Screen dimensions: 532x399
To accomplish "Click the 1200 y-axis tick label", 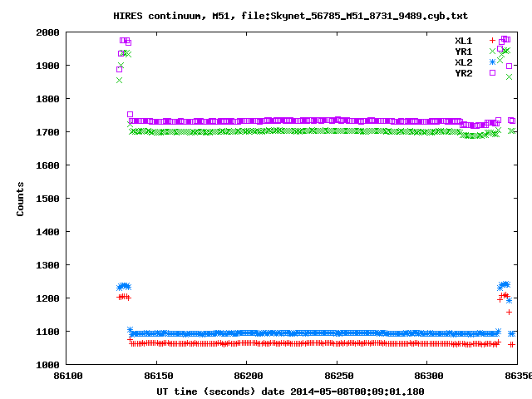I will 47,298.
